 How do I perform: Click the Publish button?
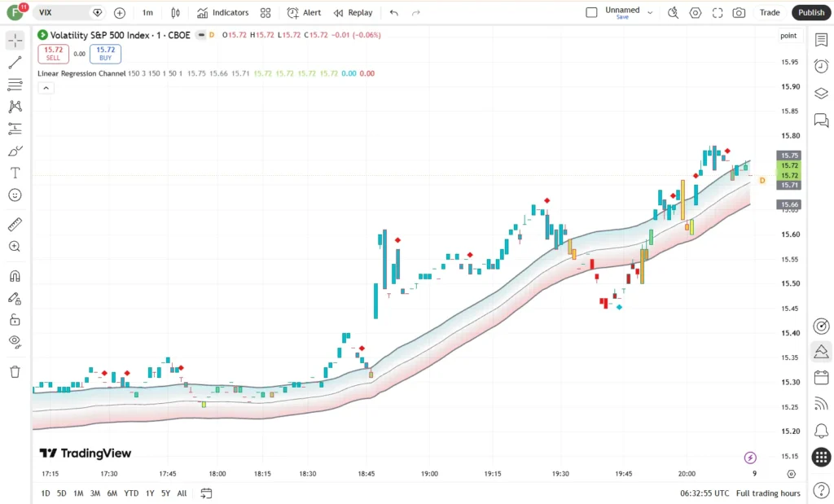click(811, 13)
